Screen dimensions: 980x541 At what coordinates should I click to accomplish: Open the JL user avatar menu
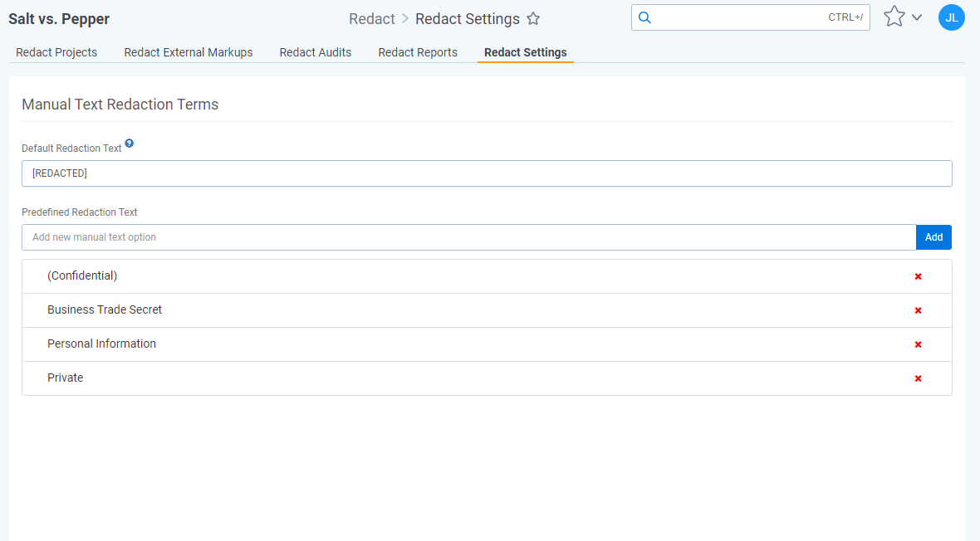tap(951, 17)
